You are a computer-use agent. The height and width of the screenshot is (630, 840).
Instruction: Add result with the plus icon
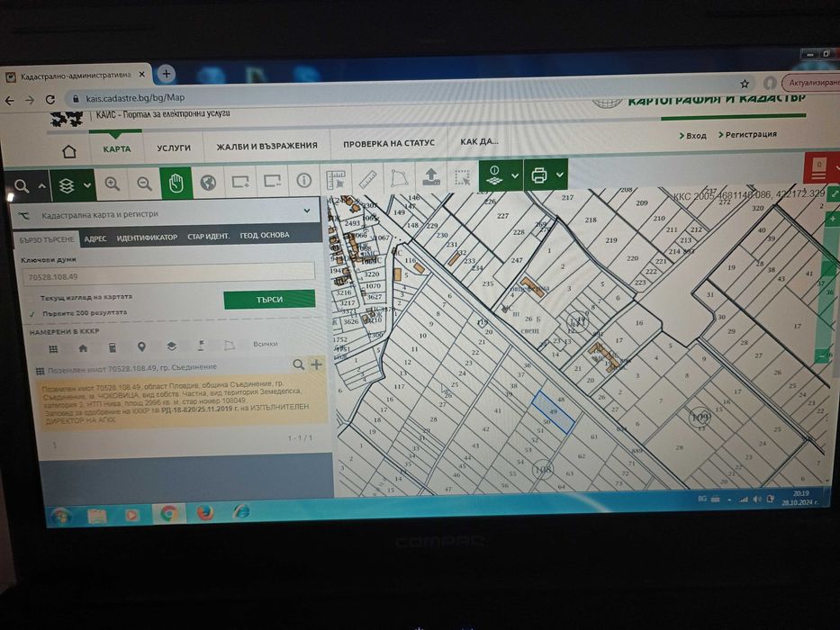(x=317, y=364)
